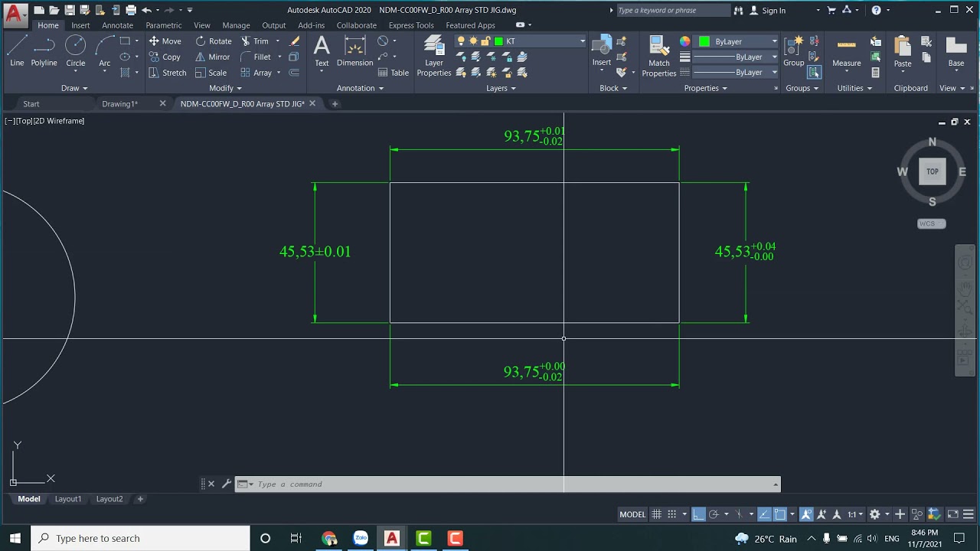Activate the Copy tool

[x=165, y=57]
